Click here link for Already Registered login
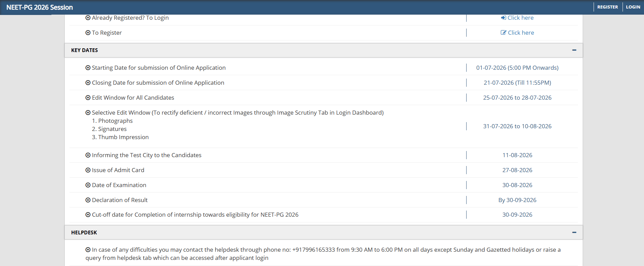 point(520,18)
